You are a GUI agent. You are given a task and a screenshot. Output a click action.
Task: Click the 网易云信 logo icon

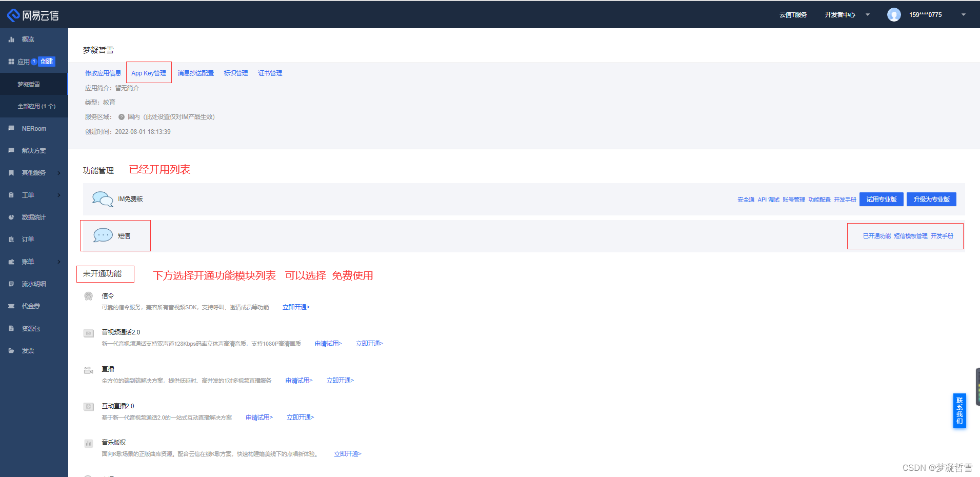(13, 15)
